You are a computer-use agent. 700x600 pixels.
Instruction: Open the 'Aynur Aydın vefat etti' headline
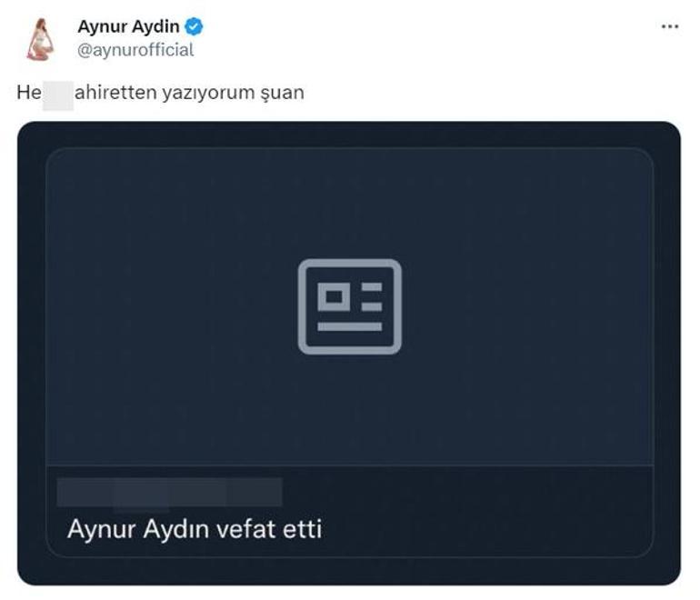pyautogui.click(x=195, y=529)
